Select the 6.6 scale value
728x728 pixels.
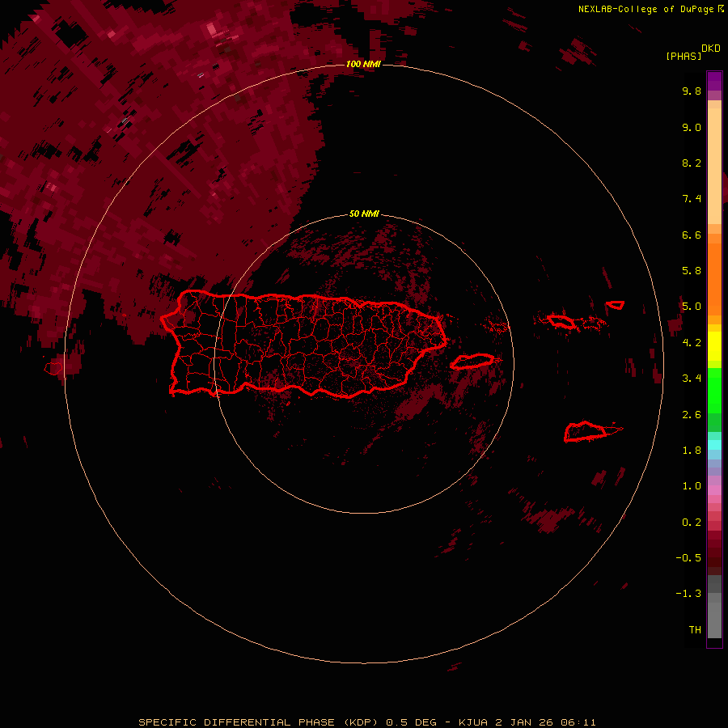pyautogui.click(x=692, y=235)
